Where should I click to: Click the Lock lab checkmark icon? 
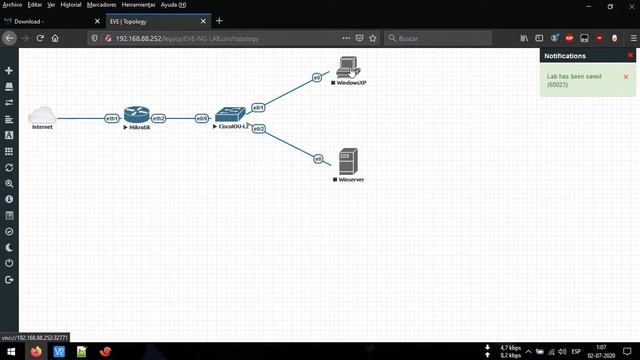pos(9,231)
